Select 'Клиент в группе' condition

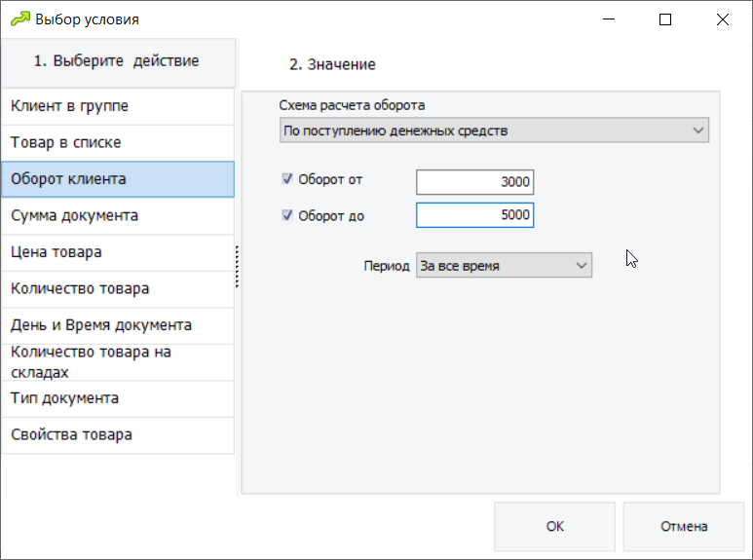(118, 106)
